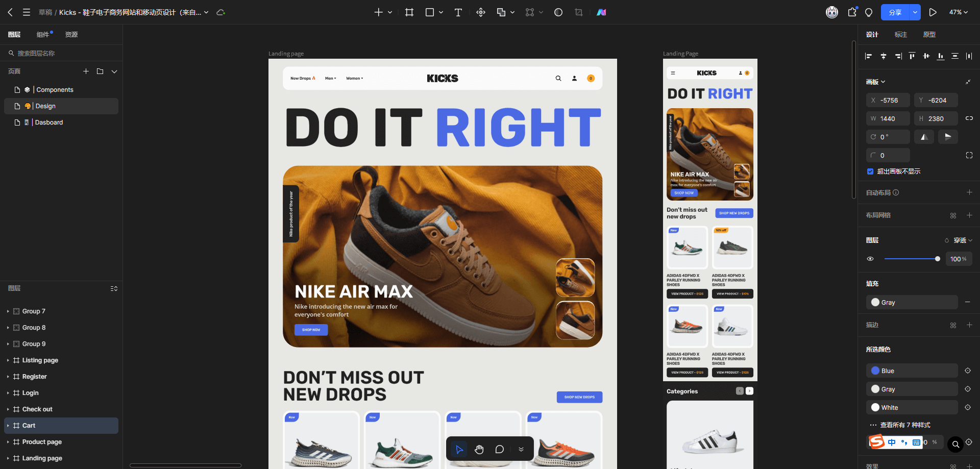Add auto layout with plus button
This screenshot has height=469, width=980.
click(x=969, y=192)
